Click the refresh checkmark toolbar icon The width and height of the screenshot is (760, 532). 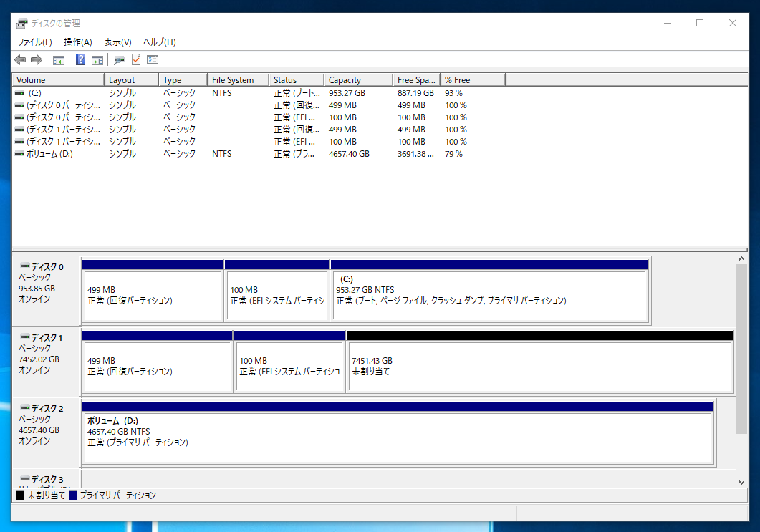pyautogui.click(x=136, y=59)
